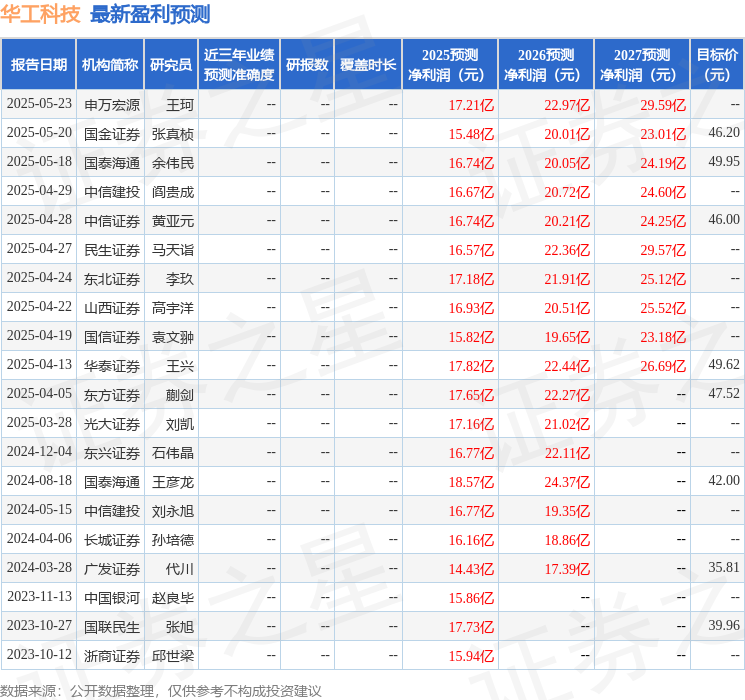
Task: Click the 华工科技 stock name title
Action: [41, 14]
